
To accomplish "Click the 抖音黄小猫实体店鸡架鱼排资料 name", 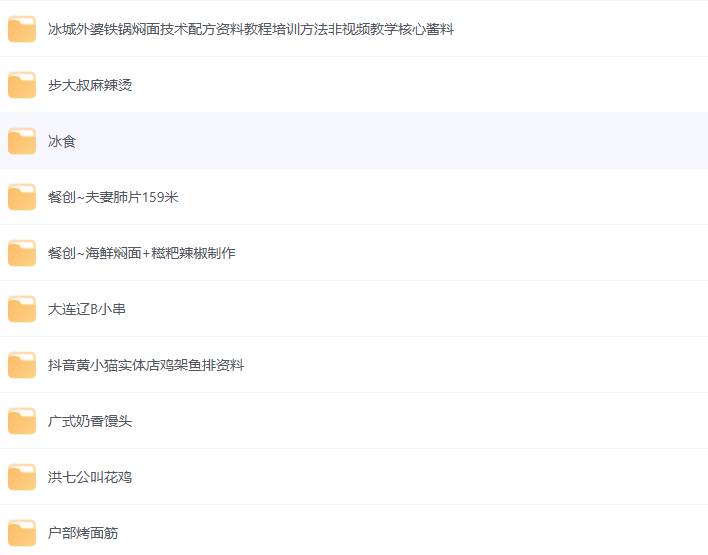I will [146, 366].
